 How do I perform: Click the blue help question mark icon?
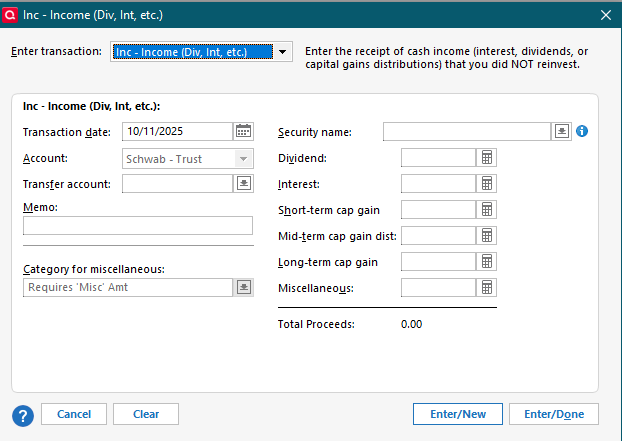23,415
